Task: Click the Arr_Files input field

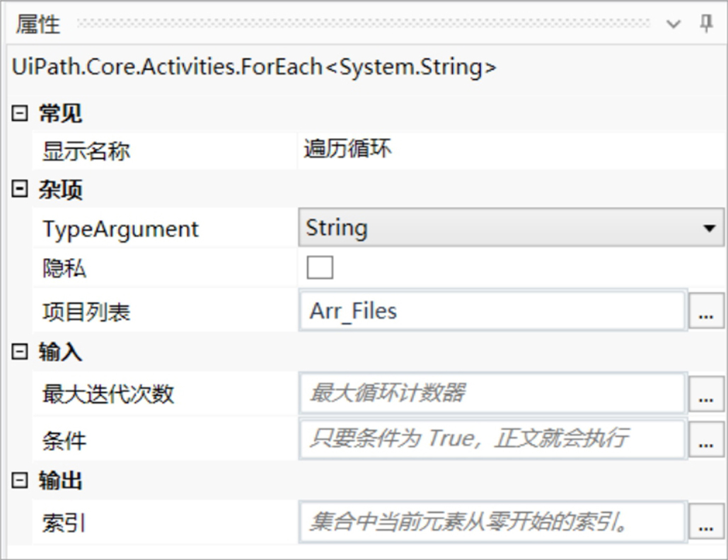Action: 493,310
